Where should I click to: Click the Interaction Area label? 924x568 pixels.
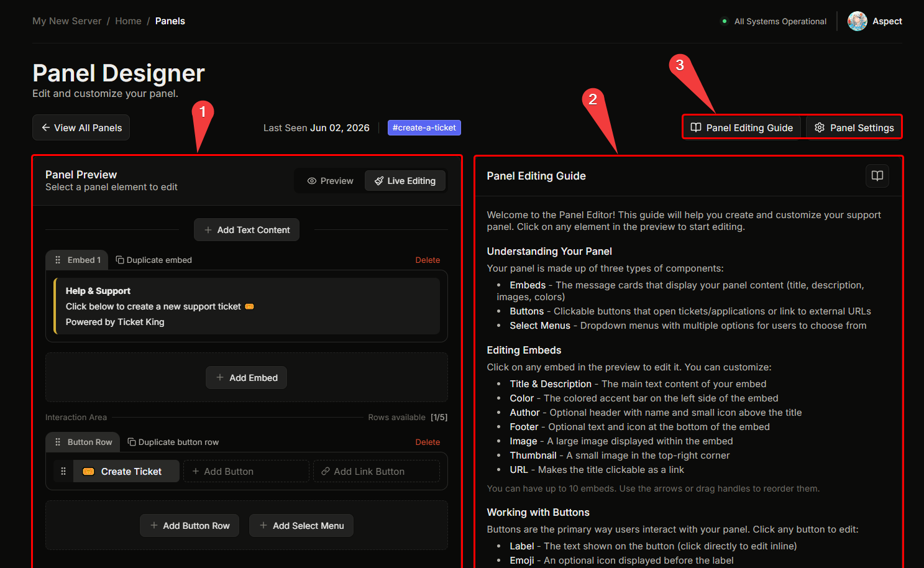click(76, 417)
